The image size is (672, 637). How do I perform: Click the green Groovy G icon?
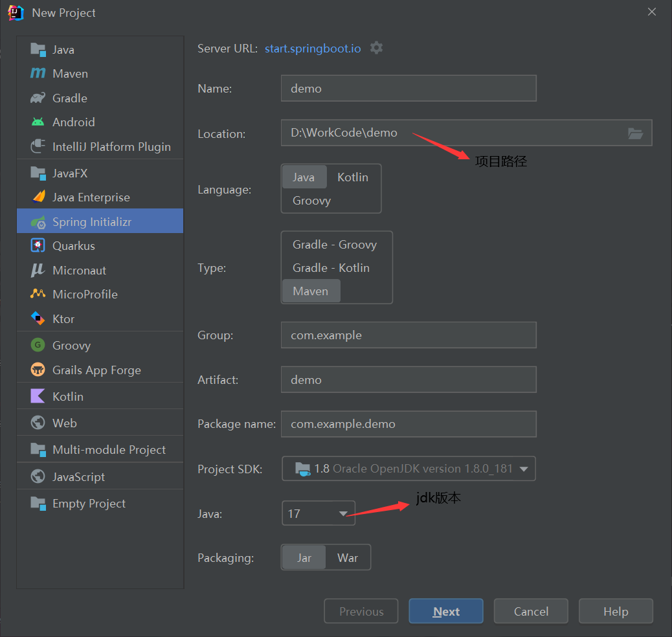point(38,345)
